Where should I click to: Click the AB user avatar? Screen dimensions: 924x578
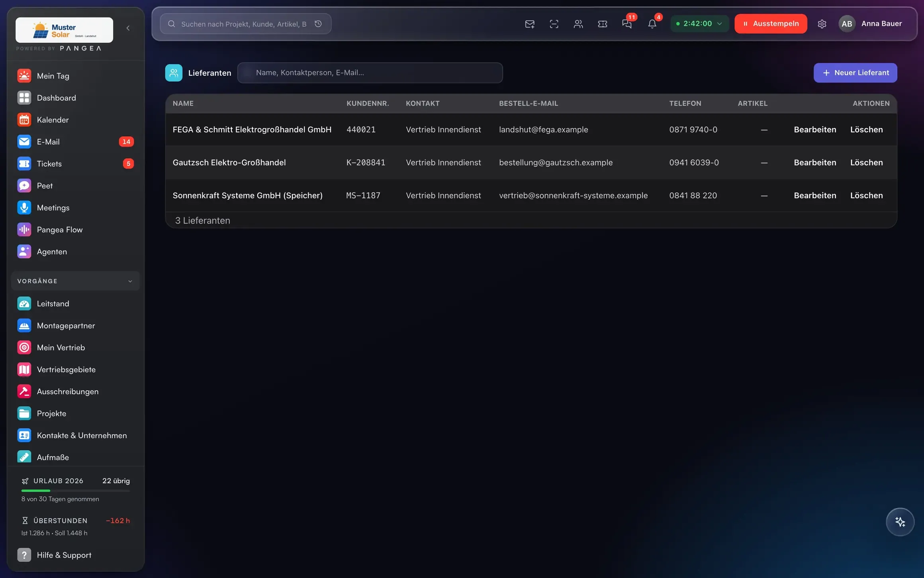point(847,24)
